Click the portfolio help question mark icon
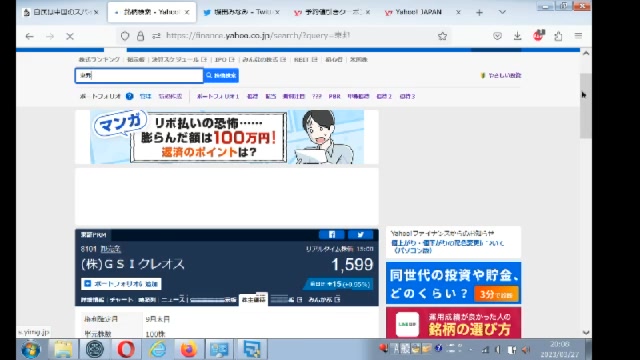 (x=129, y=96)
